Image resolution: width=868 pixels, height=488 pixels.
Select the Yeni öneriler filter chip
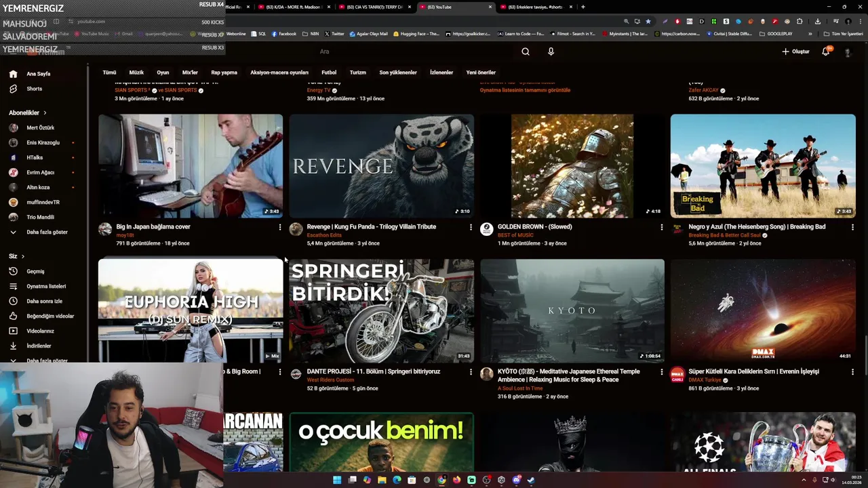click(x=481, y=73)
